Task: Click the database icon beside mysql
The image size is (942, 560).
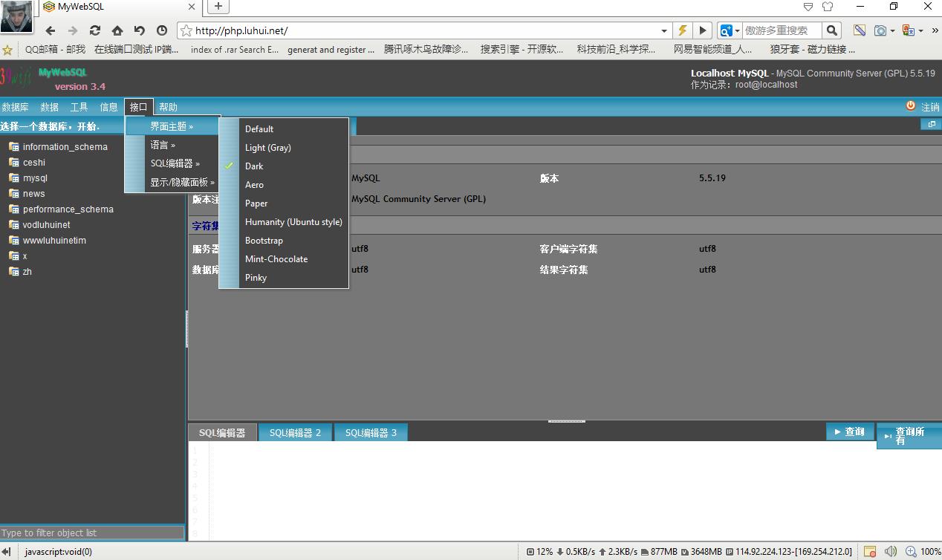Action: tap(14, 178)
